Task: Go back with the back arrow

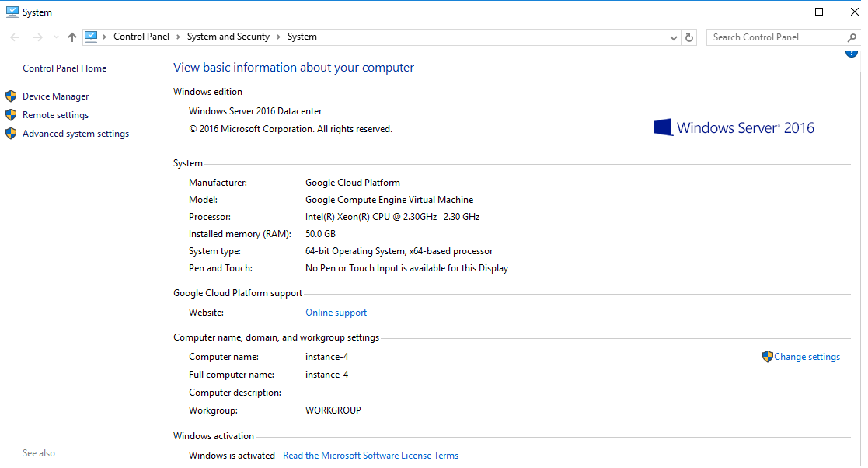Action: [x=15, y=37]
